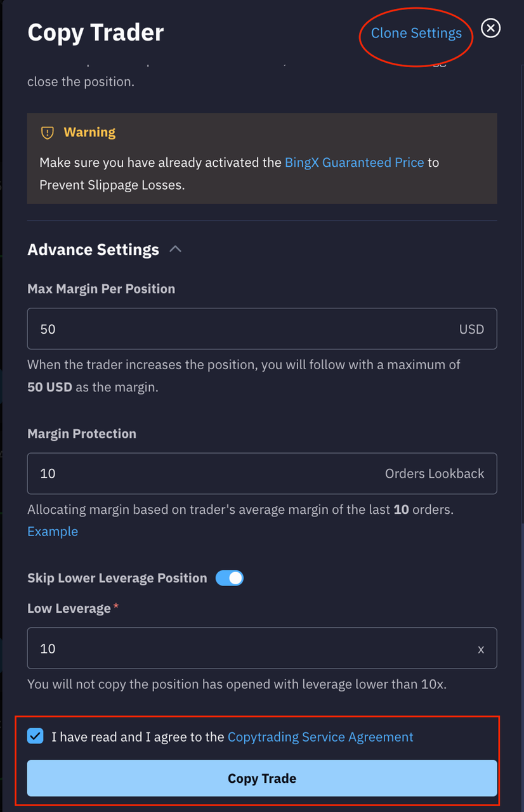Click the Warning heading text
Image resolution: width=524 pixels, height=812 pixels.
click(89, 133)
